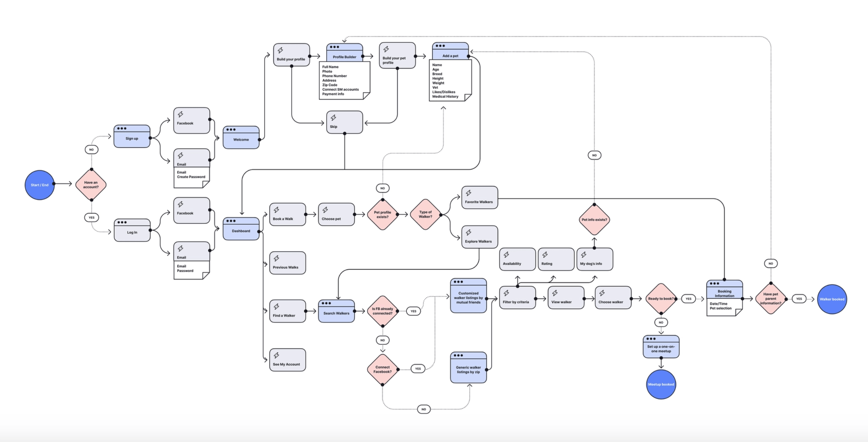Image resolution: width=868 pixels, height=442 pixels.
Task: Click 'Create Password' under sign-up Email
Action: coord(191,177)
